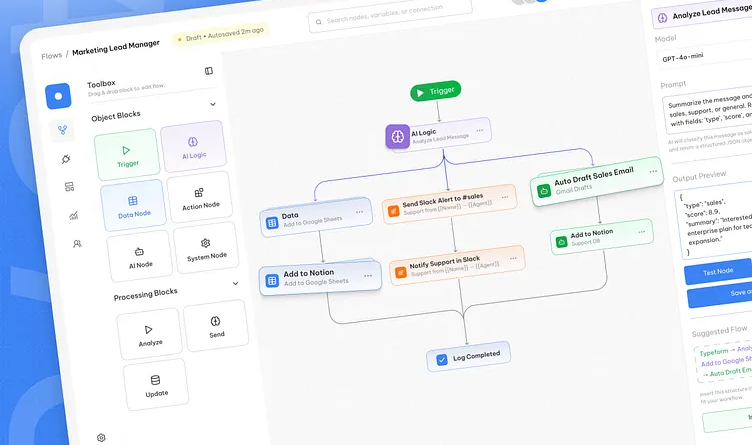Select the Data Node block in Toolbox
The image size is (752, 445).
click(133, 205)
